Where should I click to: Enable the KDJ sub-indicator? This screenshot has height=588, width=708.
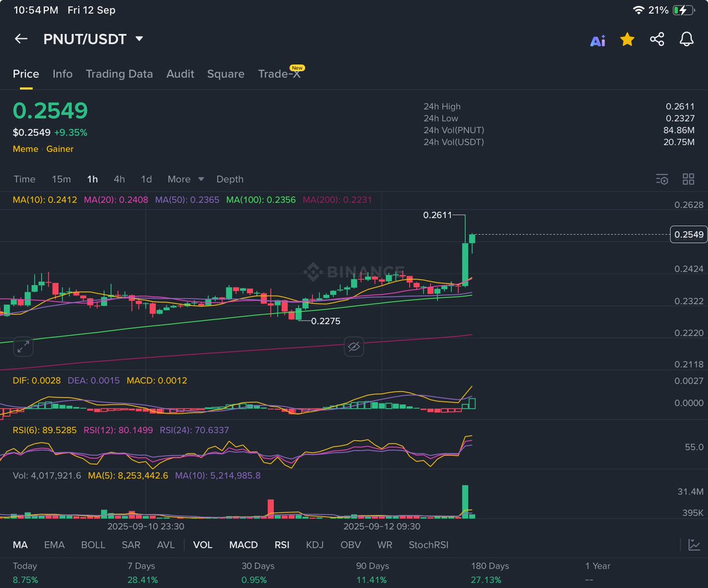coord(315,545)
